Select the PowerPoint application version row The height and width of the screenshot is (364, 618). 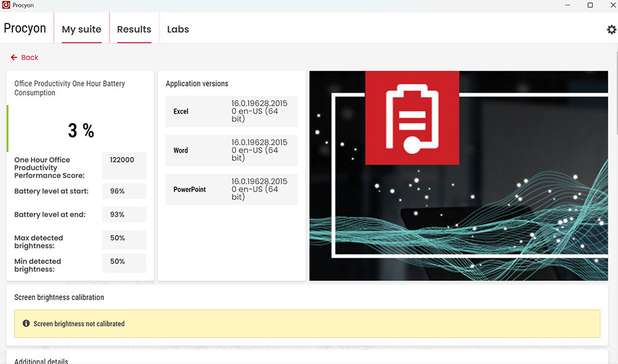[231, 189]
